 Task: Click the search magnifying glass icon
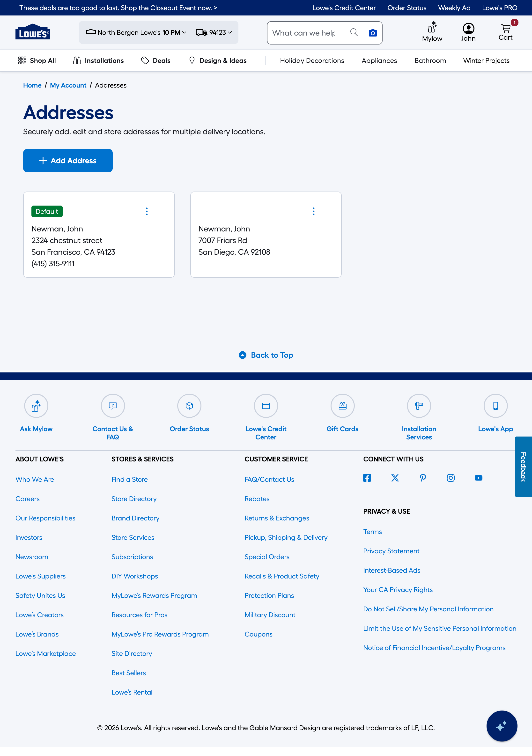coord(354,33)
